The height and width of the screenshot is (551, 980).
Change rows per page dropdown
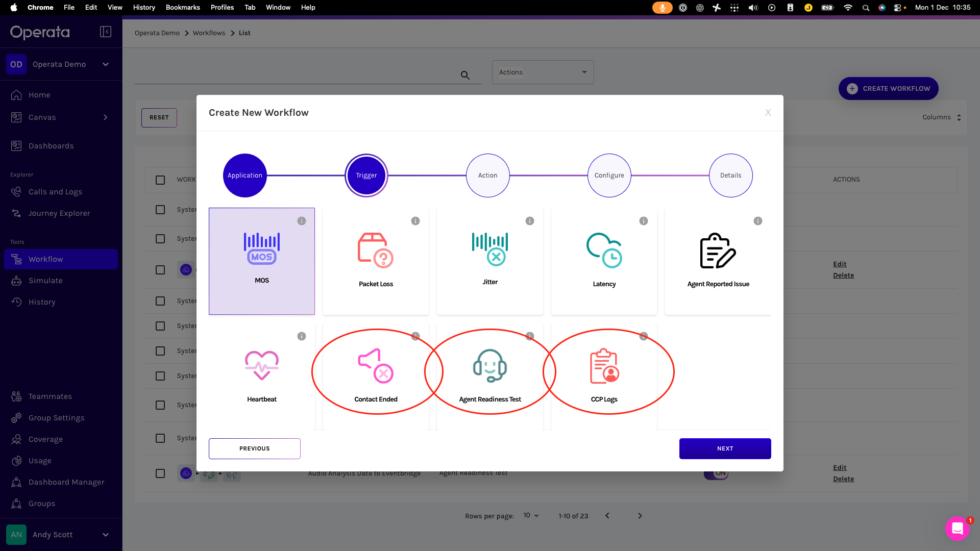pos(531,516)
